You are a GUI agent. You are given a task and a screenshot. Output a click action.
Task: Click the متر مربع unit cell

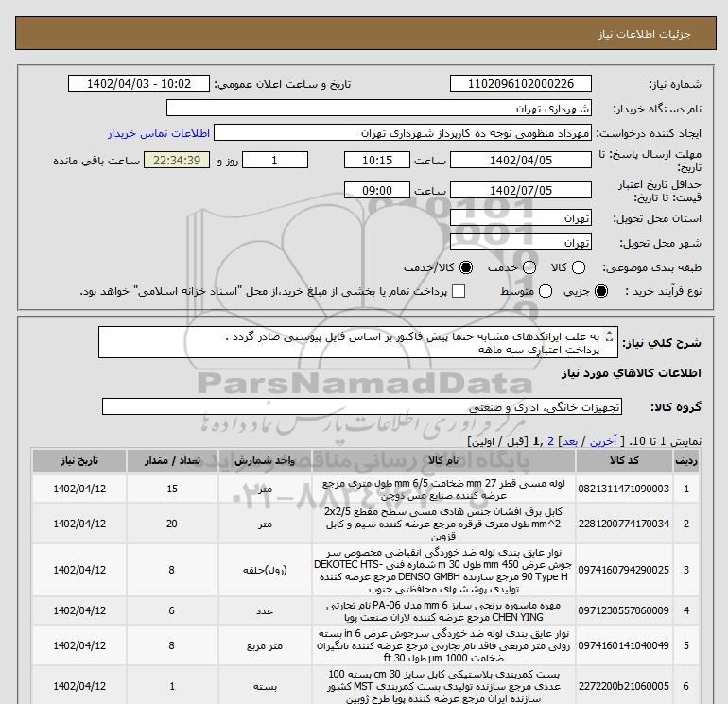[x=265, y=646]
